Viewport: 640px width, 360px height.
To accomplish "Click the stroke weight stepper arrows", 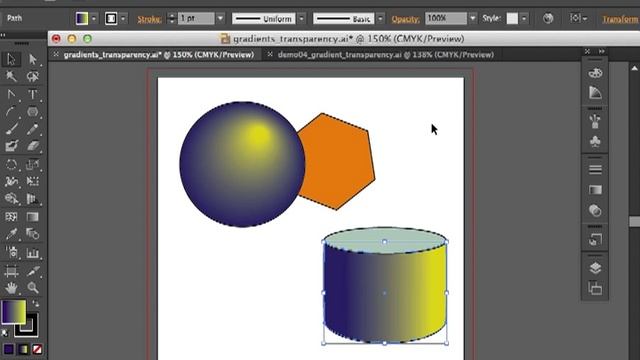I will point(171,18).
